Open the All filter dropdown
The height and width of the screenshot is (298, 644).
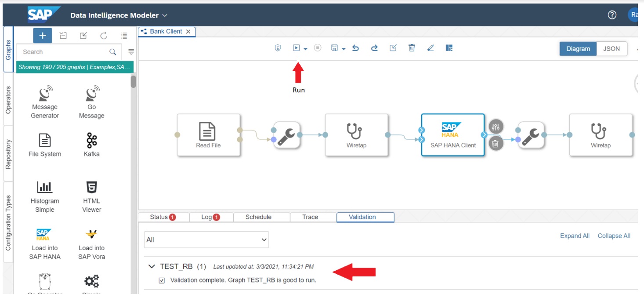206,240
